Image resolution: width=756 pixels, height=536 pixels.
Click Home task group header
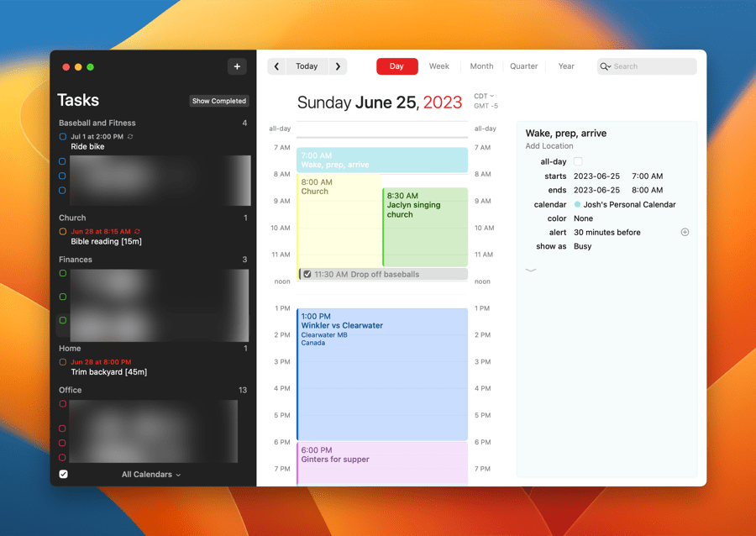click(70, 349)
